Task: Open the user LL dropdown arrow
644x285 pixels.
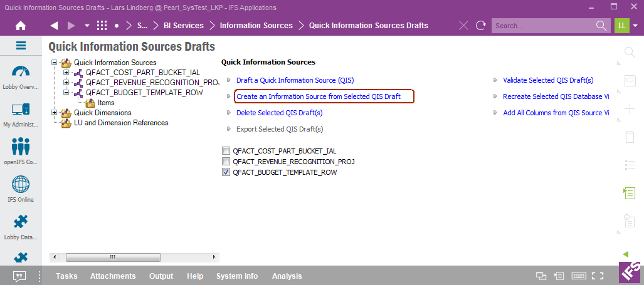Action: [635, 26]
